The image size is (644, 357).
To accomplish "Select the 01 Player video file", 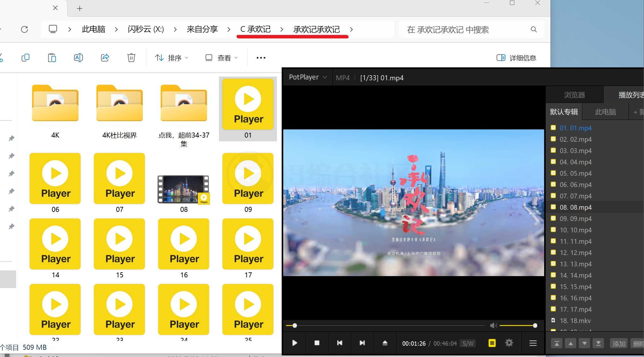I will (x=248, y=109).
